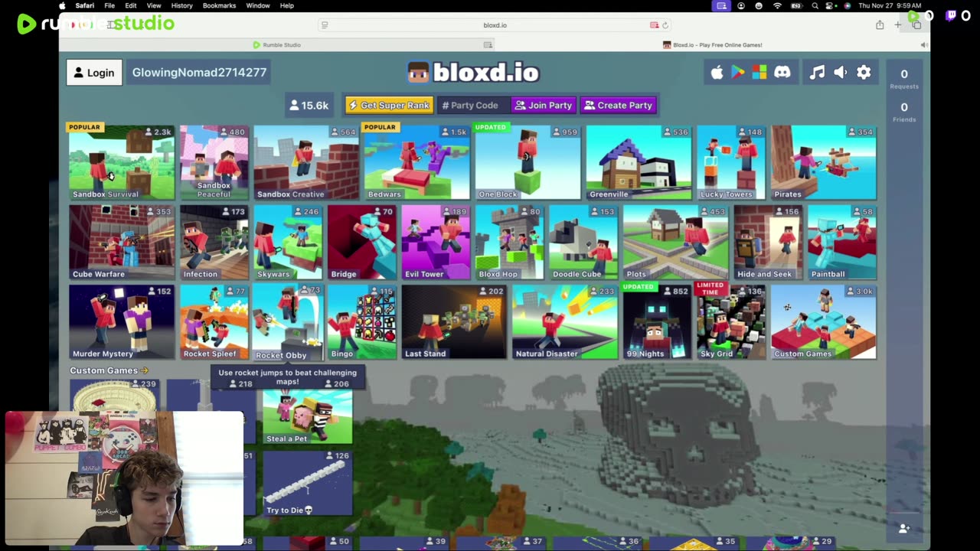This screenshot has width=980, height=551.
Task: Open the Discord icon
Action: (x=782, y=73)
